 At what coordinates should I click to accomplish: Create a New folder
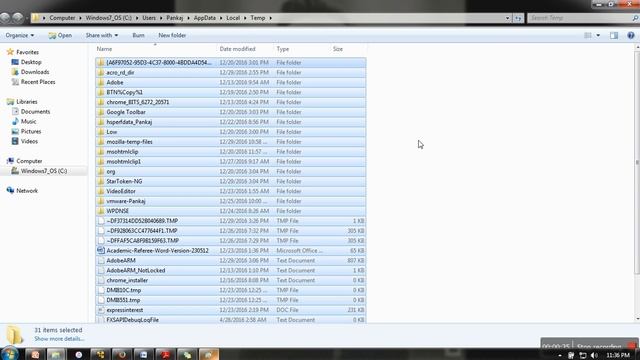pyautogui.click(x=172, y=36)
